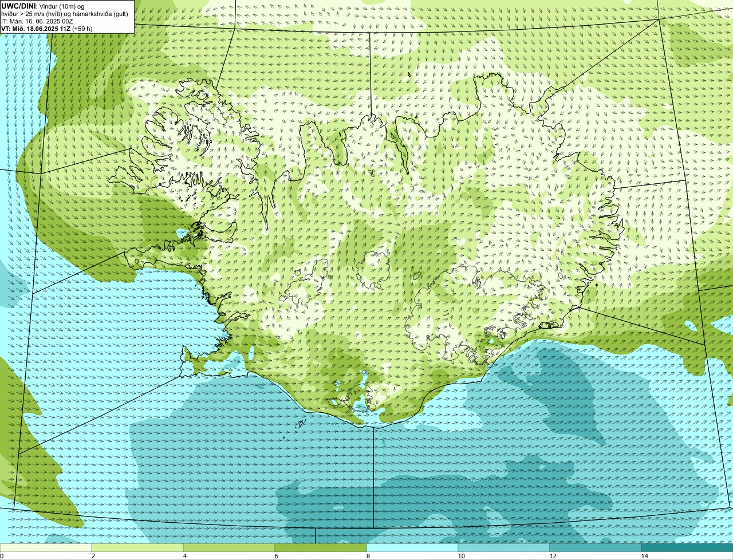
Task: Click the colorbar tick label '0'
Action: tap(2, 556)
